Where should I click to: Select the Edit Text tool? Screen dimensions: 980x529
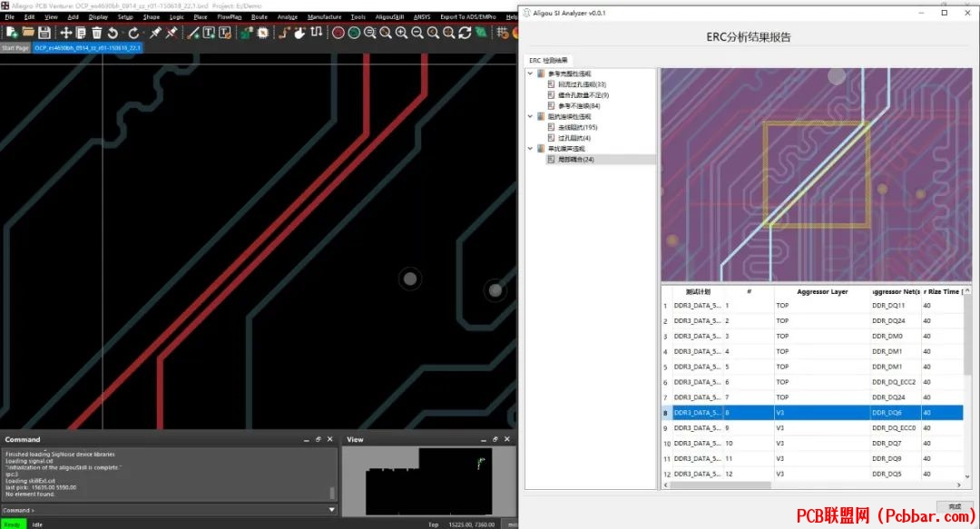tap(225, 33)
